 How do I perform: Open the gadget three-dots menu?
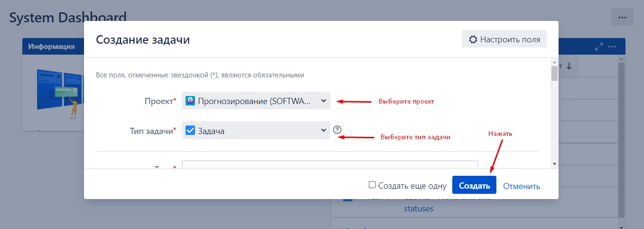pyautogui.click(x=612, y=47)
